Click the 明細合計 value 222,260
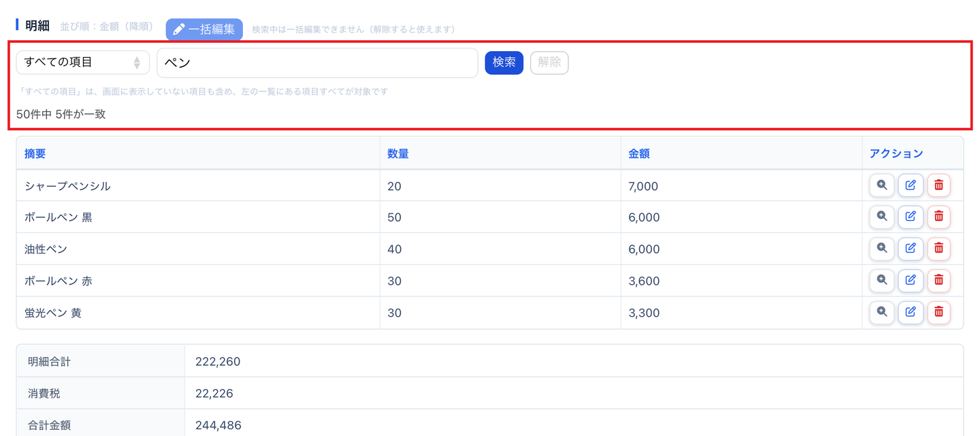Screen dimensions: 980x436 click(x=218, y=362)
